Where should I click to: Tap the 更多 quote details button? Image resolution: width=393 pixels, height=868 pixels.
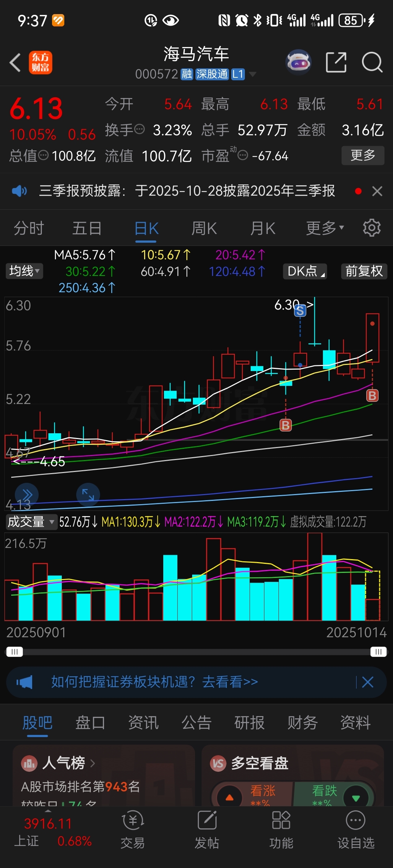point(363,156)
